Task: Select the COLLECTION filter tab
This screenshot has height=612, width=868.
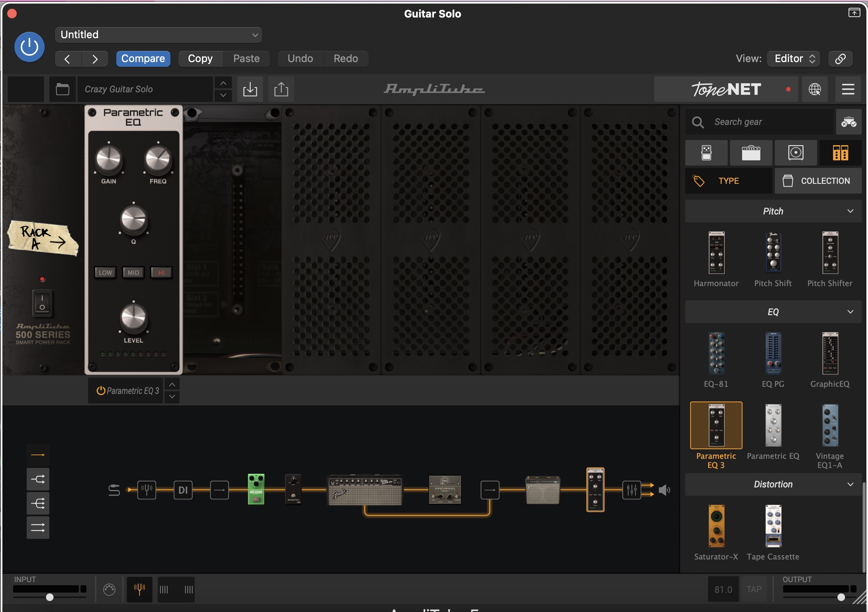Action: [818, 181]
